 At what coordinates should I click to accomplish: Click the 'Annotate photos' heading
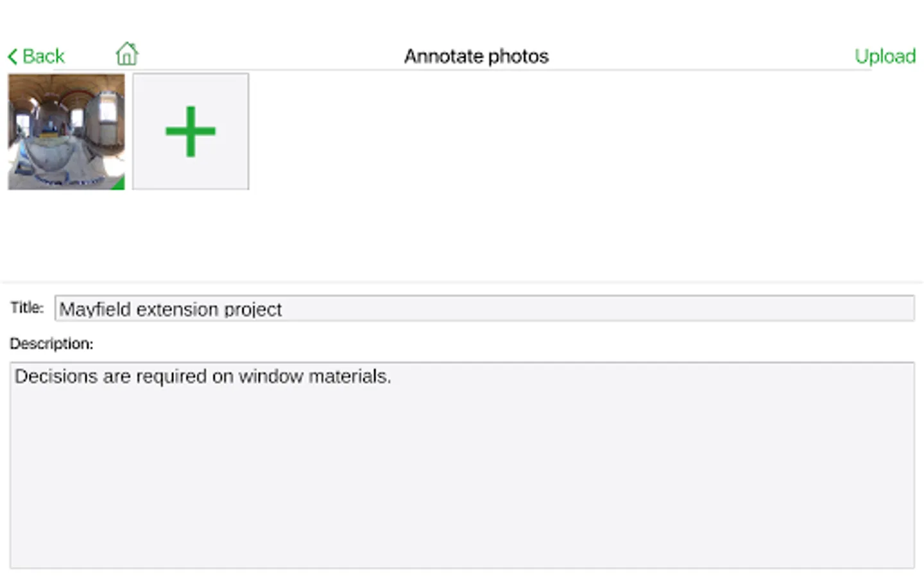476,57
